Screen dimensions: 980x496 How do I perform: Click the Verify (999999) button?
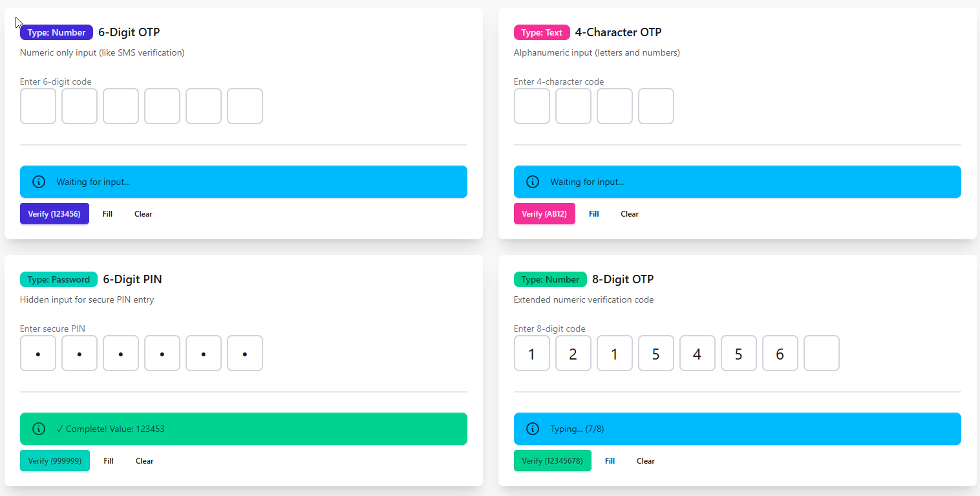tap(55, 461)
